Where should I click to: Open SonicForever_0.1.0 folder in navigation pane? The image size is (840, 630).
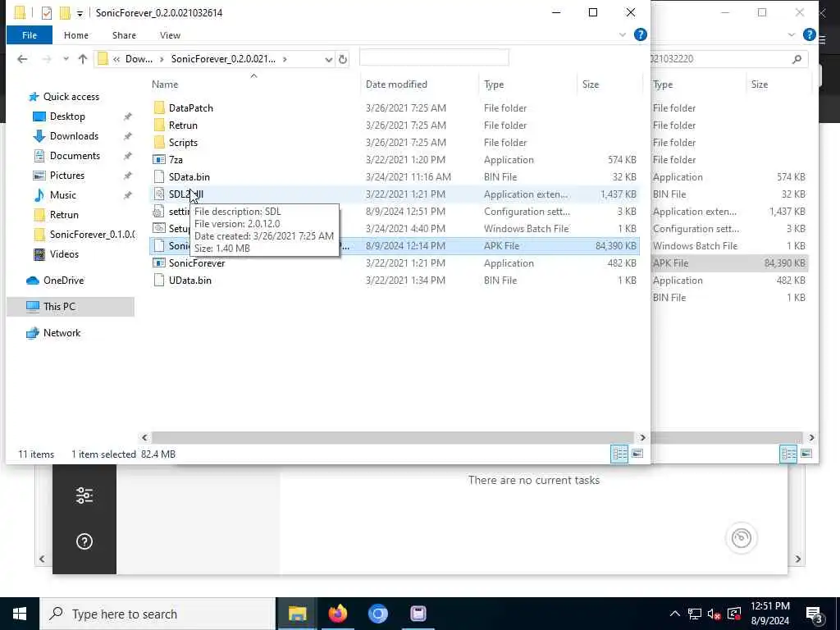92,235
